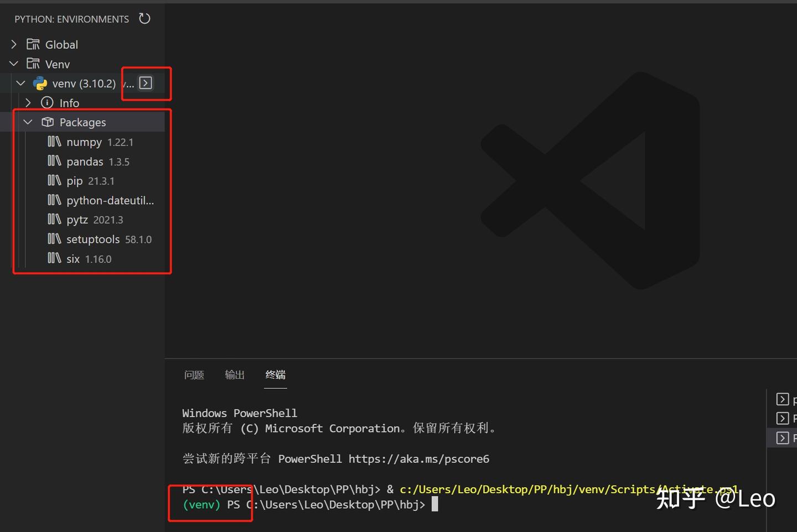
Task: Click the Venv environment folder icon
Action: (x=33, y=64)
